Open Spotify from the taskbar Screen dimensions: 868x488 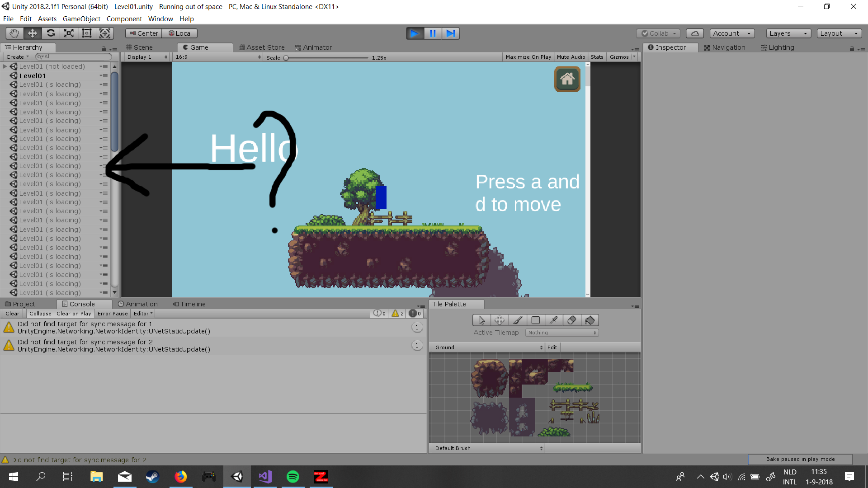[x=293, y=477]
